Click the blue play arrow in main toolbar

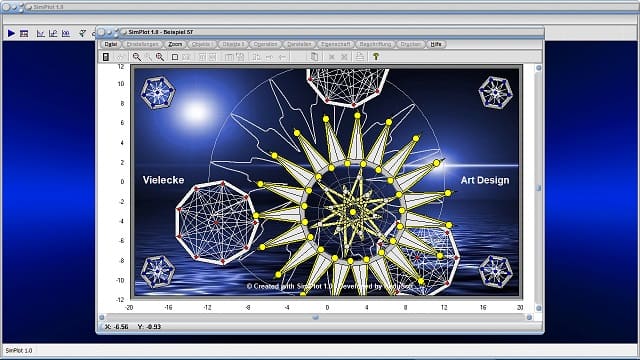tap(11, 33)
